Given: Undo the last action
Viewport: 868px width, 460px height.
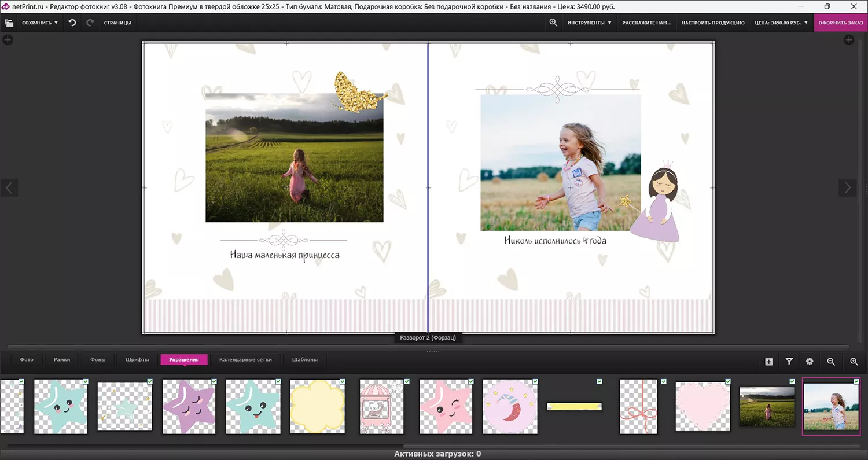Looking at the screenshot, I should pos(72,23).
